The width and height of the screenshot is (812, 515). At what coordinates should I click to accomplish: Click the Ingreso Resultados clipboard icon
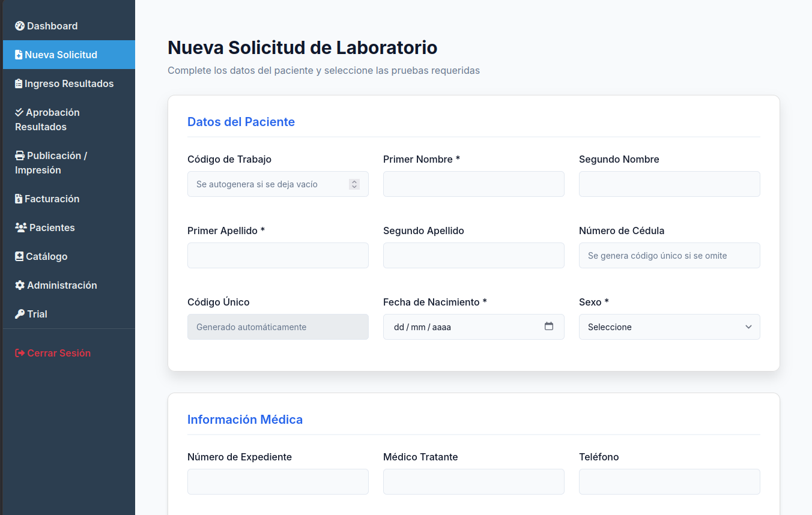(x=19, y=83)
